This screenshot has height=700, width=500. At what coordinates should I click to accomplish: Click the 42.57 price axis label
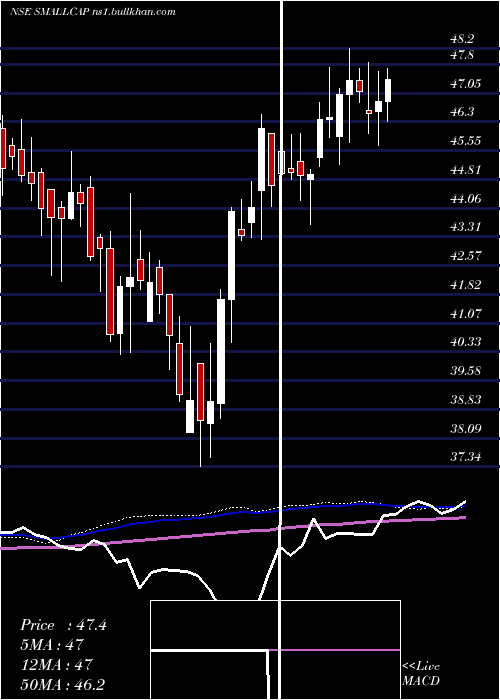pyautogui.click(x=466, y=256)
